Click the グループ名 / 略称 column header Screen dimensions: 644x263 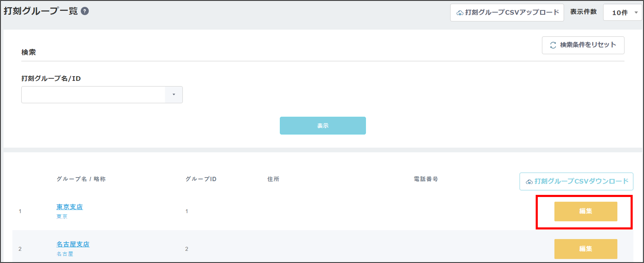click(81, 179)
